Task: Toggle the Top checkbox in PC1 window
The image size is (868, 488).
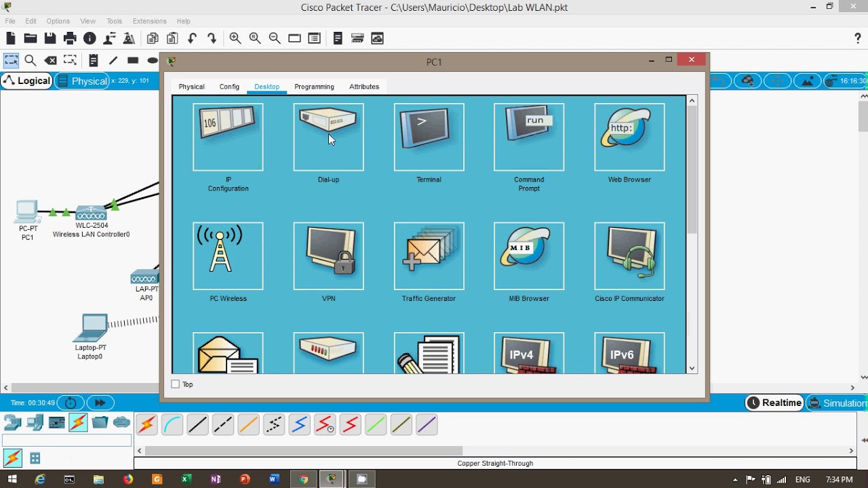Action: (x=176, y=384)
